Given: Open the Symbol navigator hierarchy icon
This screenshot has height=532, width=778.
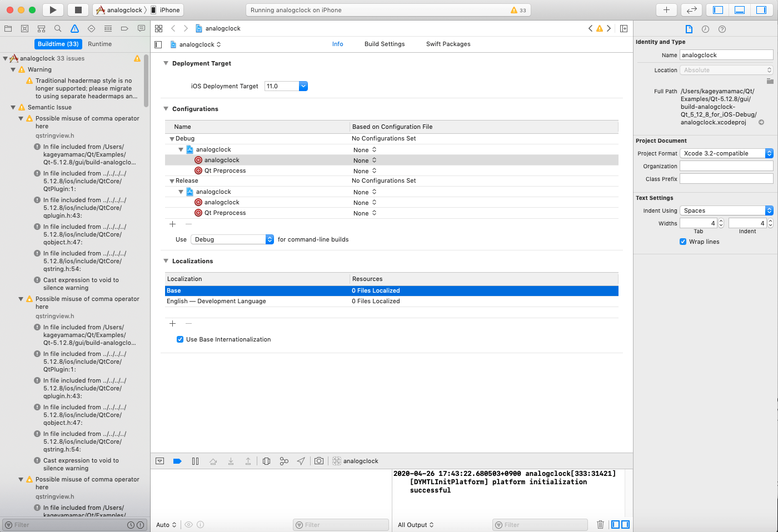Looking at the screenshot, I should pos(41,28).
